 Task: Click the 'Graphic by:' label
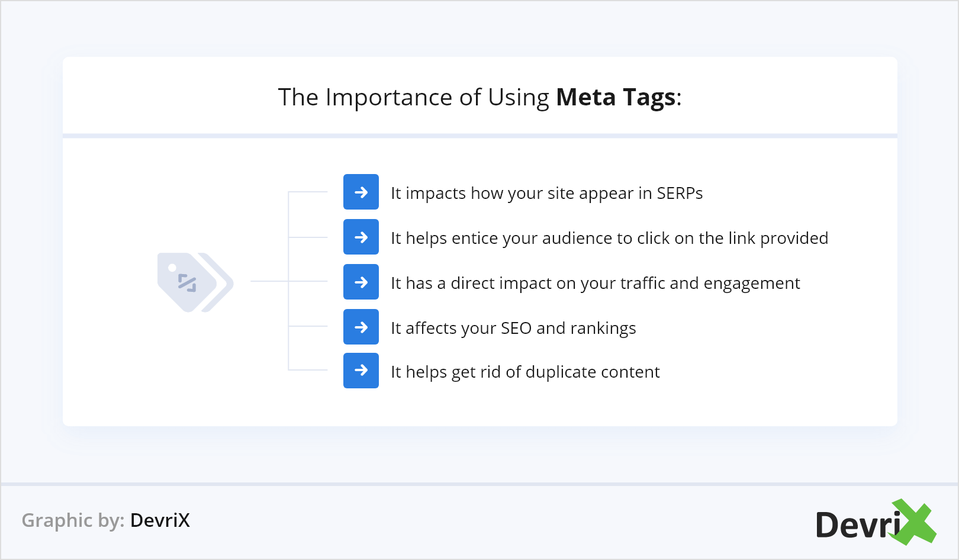pos(73,520)
